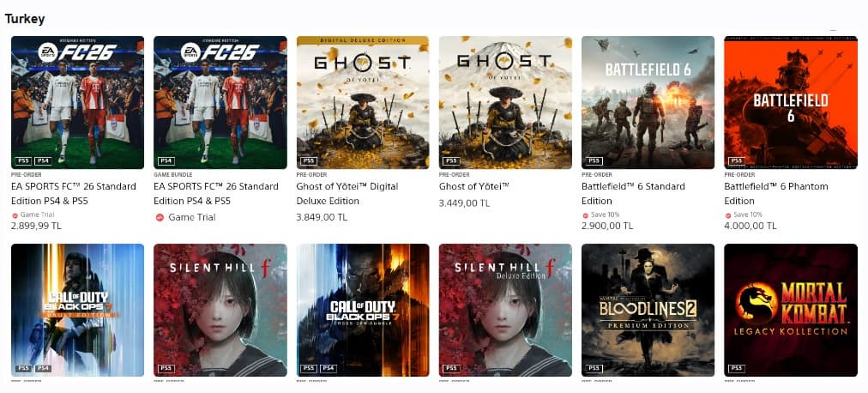Open Ghost of Yōtei Digital Deluxe Edition cover
The image size is (868, 393).
pyautogui.click(x=363, y=102)
